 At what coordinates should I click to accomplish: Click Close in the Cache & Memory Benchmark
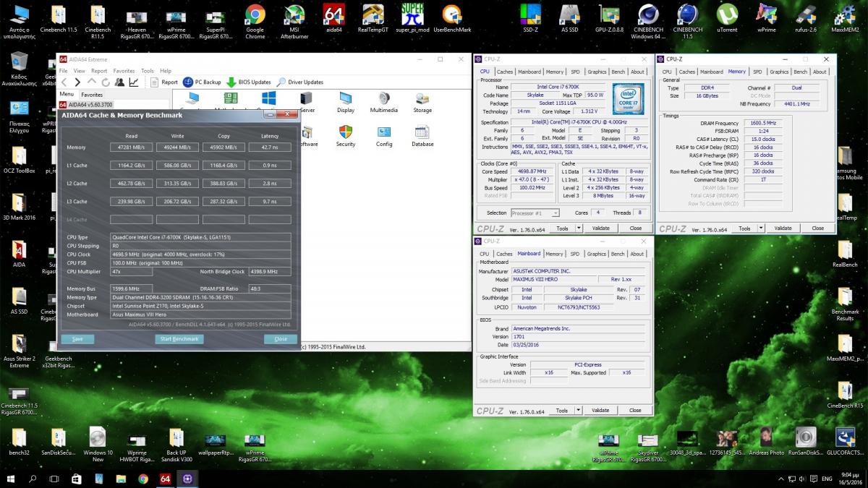(x=281, y=339)
